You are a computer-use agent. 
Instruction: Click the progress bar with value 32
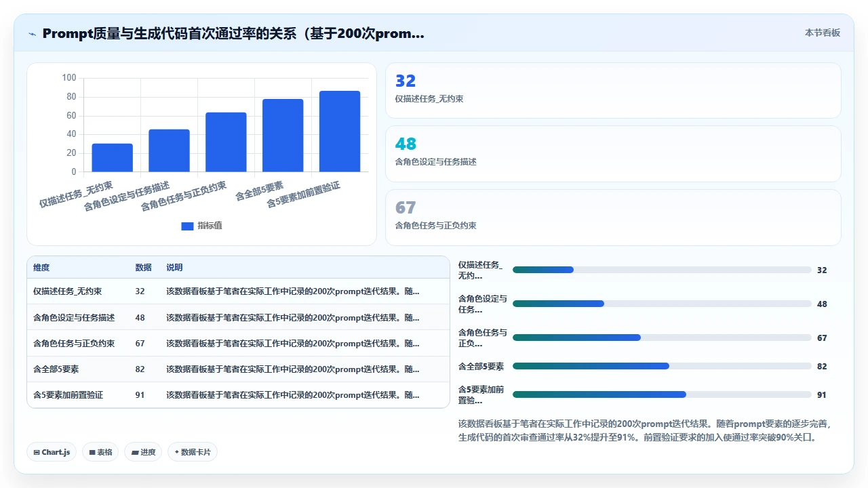[662, 270]
